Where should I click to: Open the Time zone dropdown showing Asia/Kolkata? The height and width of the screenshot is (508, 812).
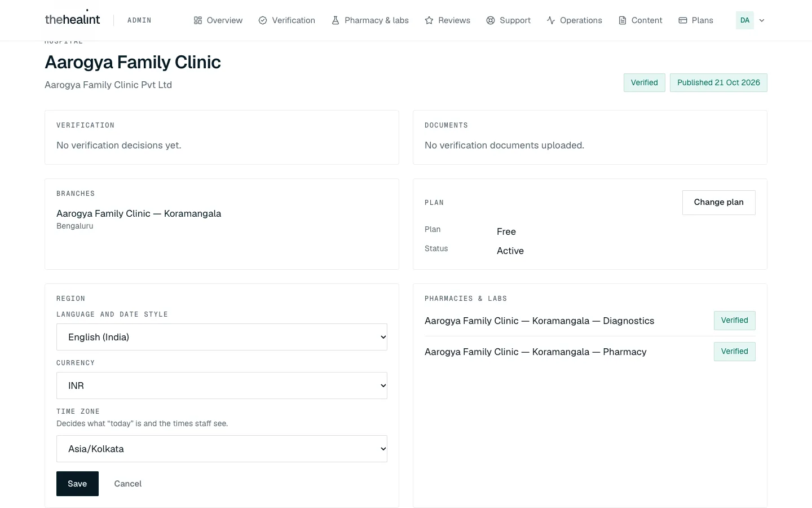click(x=222, y=449)
